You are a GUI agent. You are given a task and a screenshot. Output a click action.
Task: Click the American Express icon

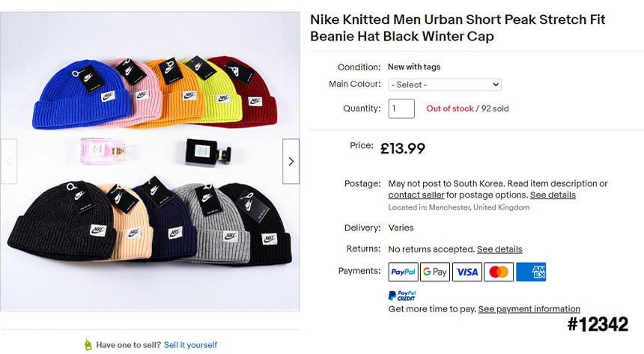[531, 272]
